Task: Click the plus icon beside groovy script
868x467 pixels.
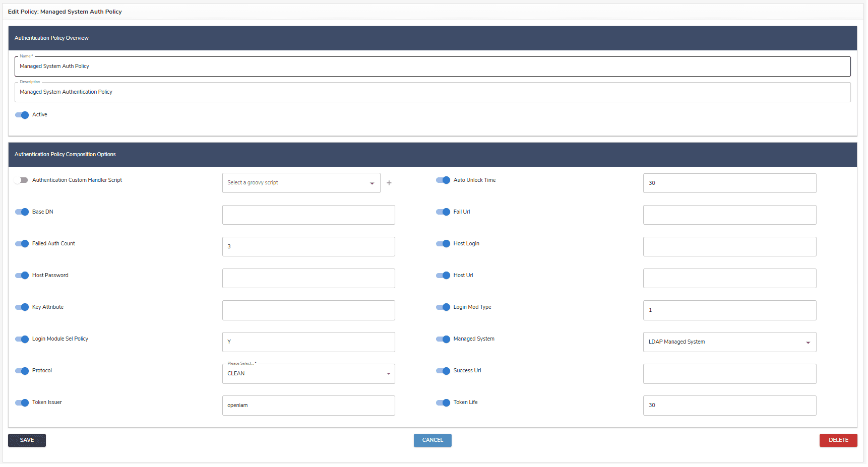Action: (x=389, y=183)
